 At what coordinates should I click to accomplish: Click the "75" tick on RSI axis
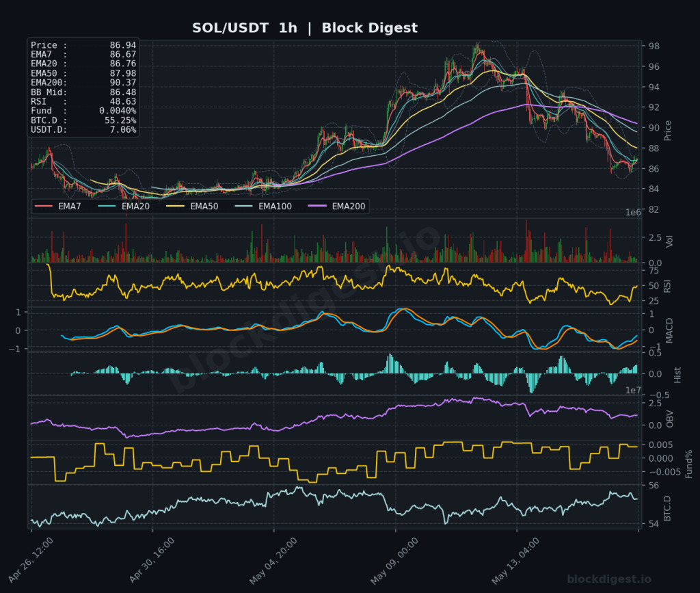pyautogui.click(x=653, y=271)
